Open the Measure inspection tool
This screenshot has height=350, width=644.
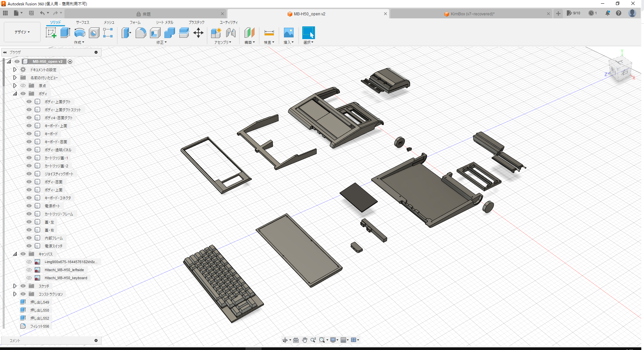tap(269, 33)
